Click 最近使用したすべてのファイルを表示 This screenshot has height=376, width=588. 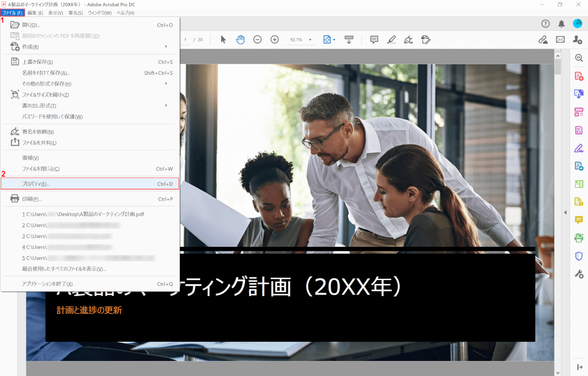[64, 269]
